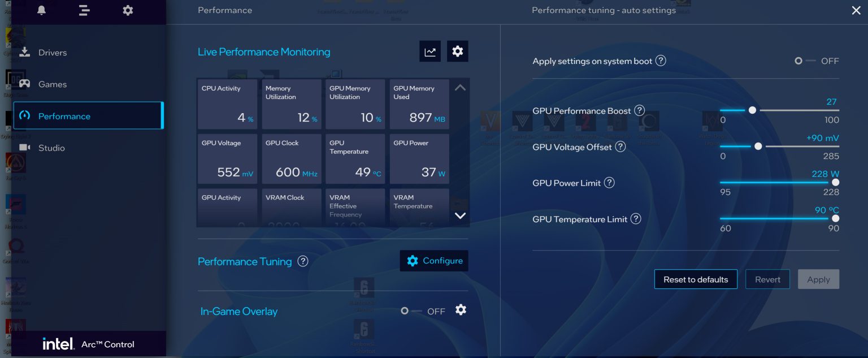This screenshot has width=868, height=358.
Task: Click the Configure button for Performance Tuning
Action: (x=434, y=261)
